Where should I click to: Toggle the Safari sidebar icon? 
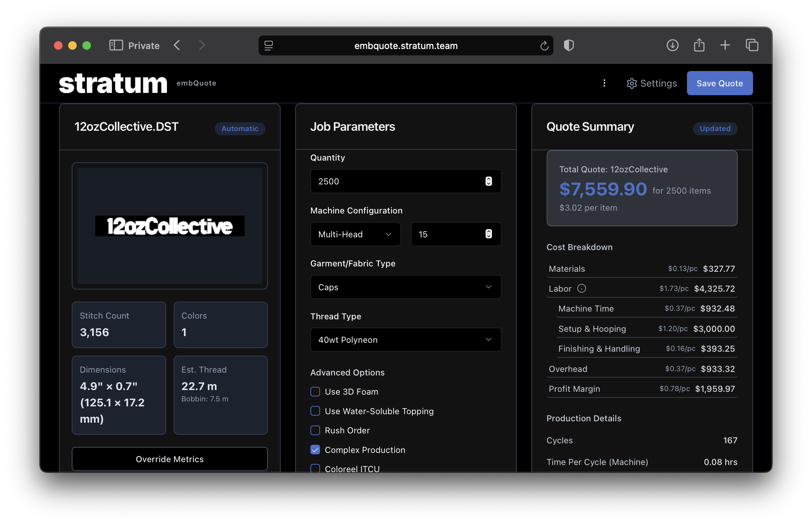coord(116,45)
